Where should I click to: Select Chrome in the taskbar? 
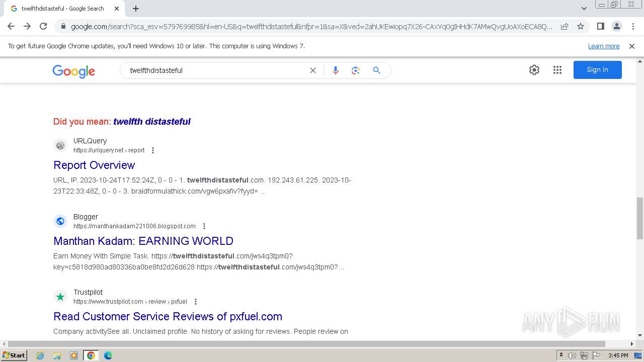tap(91, 355)
